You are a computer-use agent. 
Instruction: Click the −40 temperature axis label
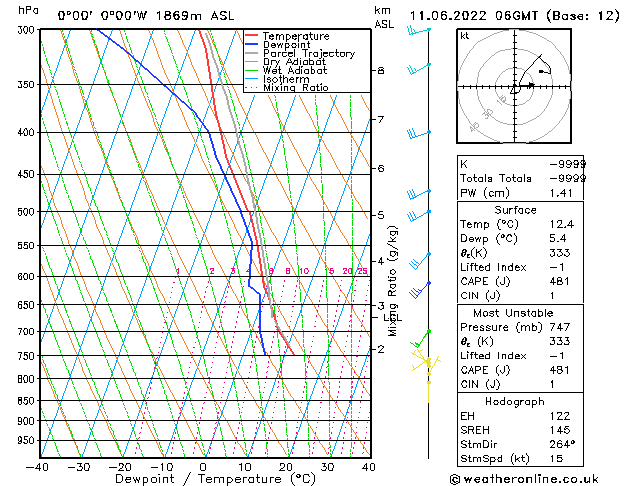(37, 467)
